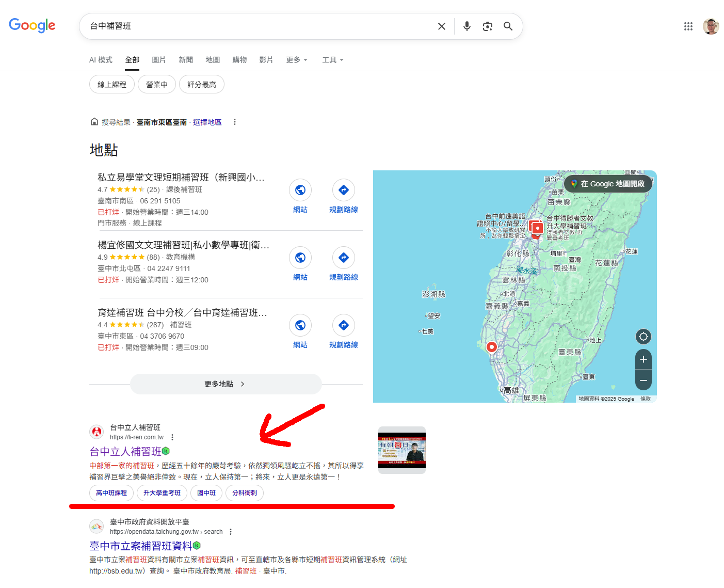This screenshot has width=724, height=588.
Task: Activate voice search with the microphone icon
Action: pyautogui.click(x=466, y=26)
